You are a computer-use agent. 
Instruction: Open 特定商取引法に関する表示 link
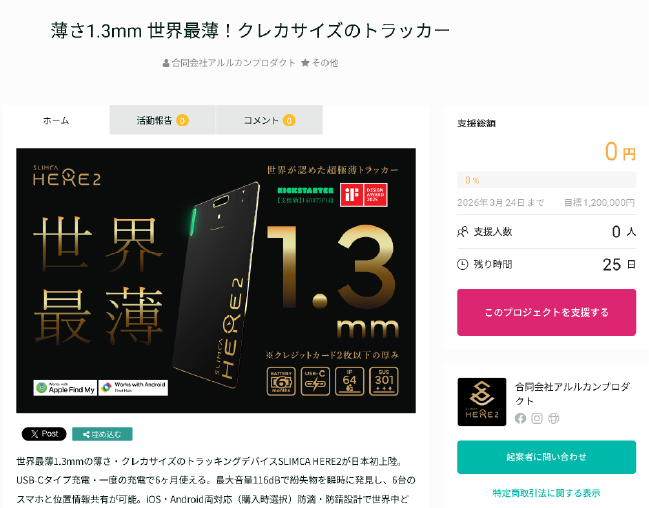pos(546,493)
